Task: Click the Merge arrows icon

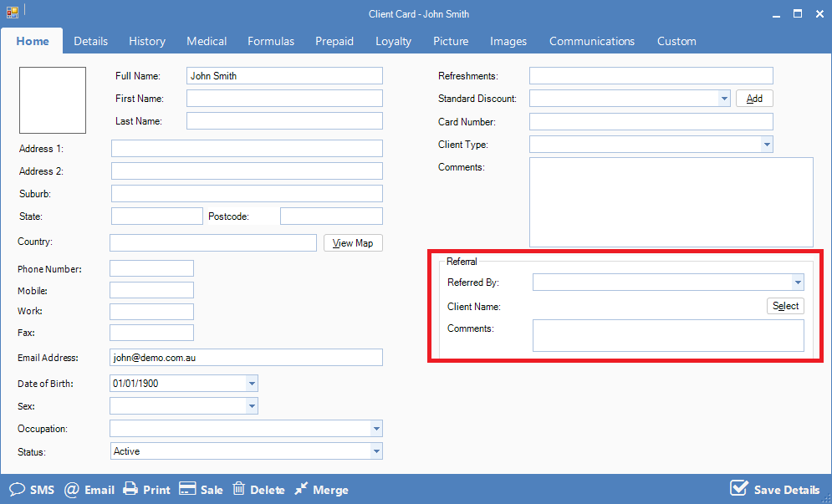Action: pos(301,489)
